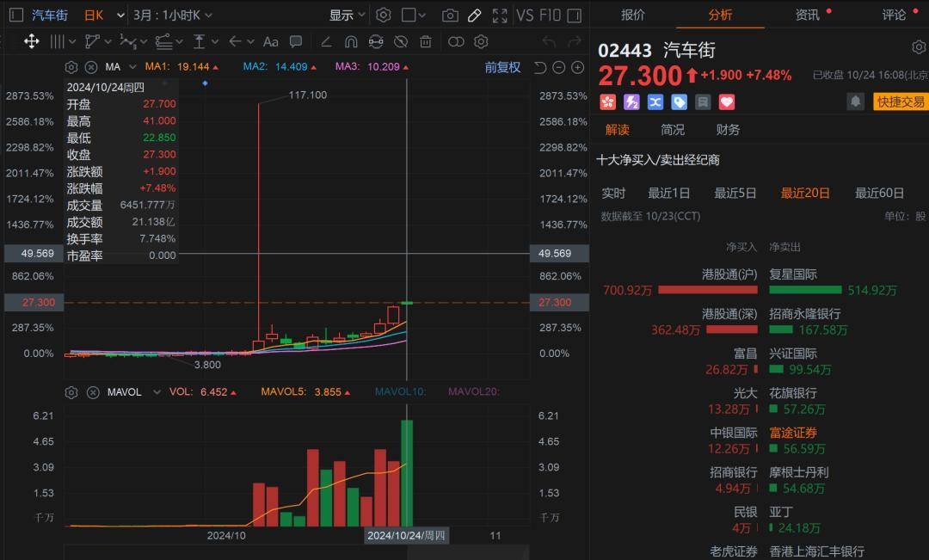
Task: Toggle hide all drawings eye-slash icon
Action: coord(400,41)
